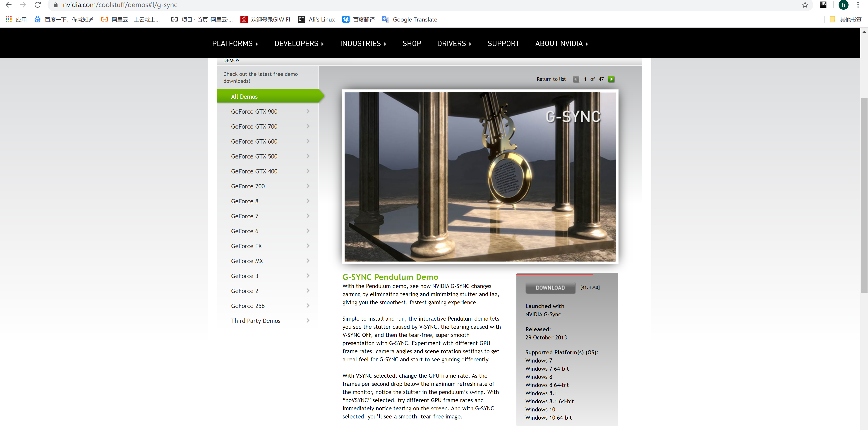Open the profile avatar "h"

tap(843, 5)
